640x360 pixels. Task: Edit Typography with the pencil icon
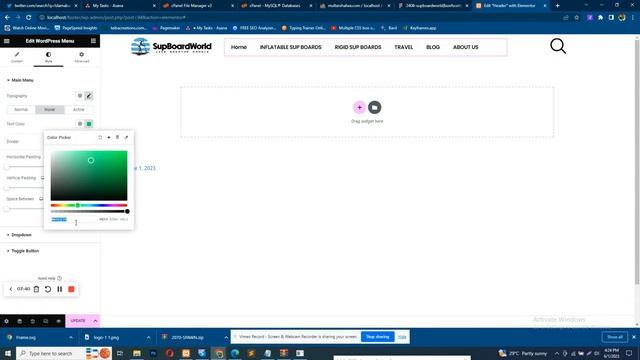click(x=89, y=96)
